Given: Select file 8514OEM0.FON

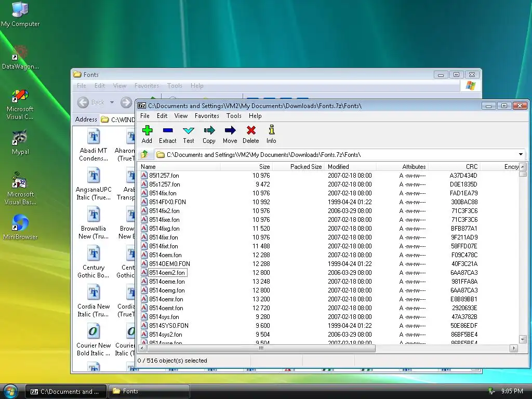Looking at the screenshot, I should tap(170, 263).
